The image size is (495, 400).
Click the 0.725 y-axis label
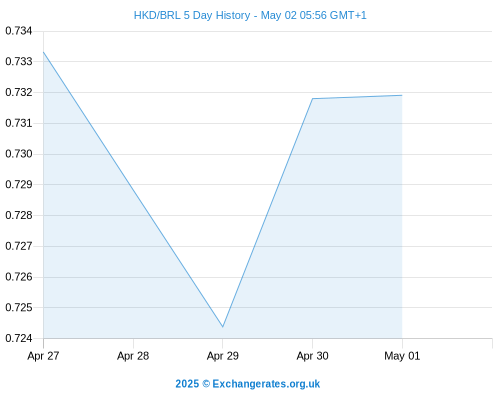click(19, 307)
